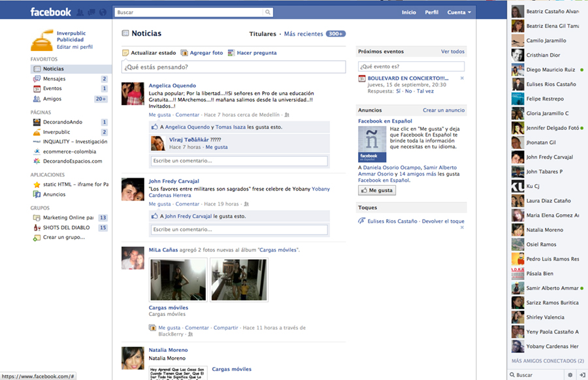Viewport: 588px width, 380px height.
Task: Click the Facebook logo
Action: [x=50, y=12]
